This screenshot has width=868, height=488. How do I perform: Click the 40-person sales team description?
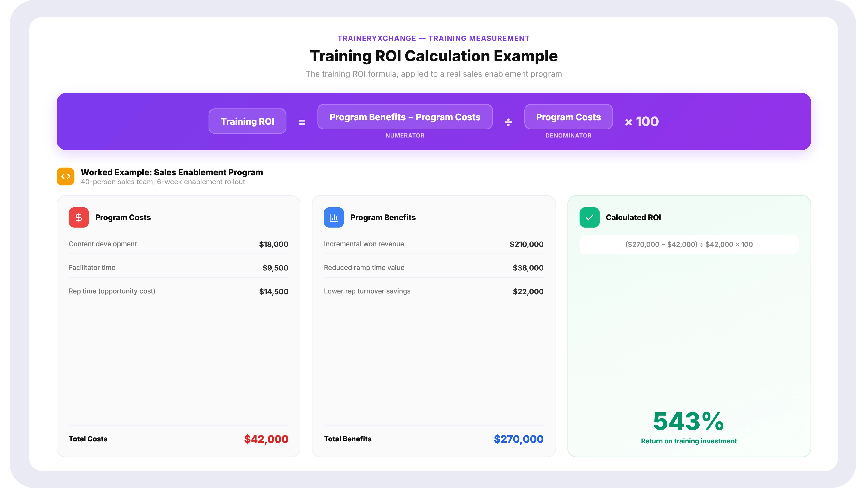163,182
